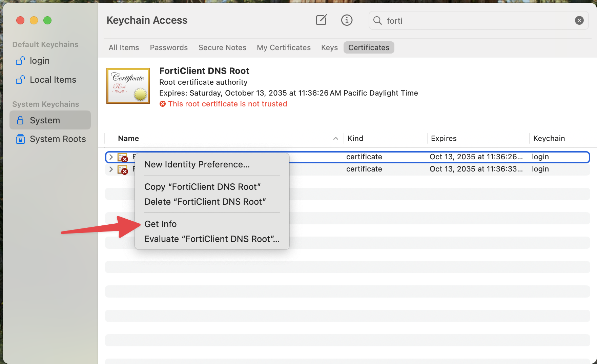597x364 pixels.
Task: Click New Identity Preference… menu entry
Action: coord(197,164)
